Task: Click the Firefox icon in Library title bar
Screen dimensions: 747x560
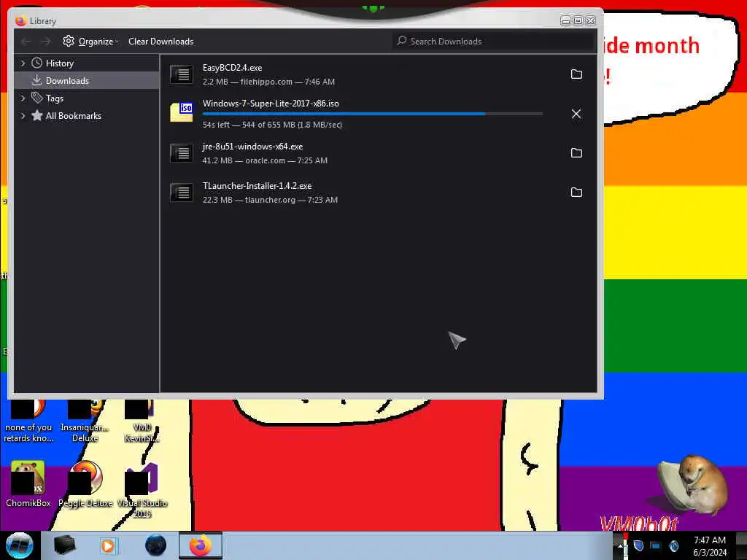Action: 20,21
